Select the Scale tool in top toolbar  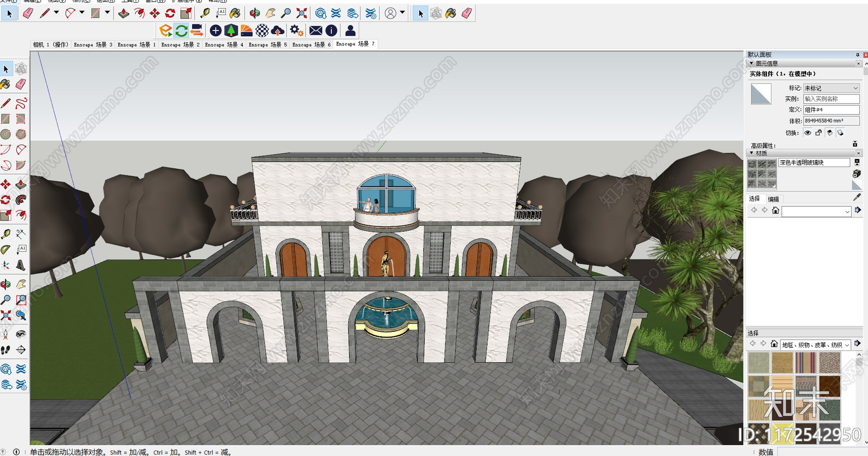click(186, 13)
